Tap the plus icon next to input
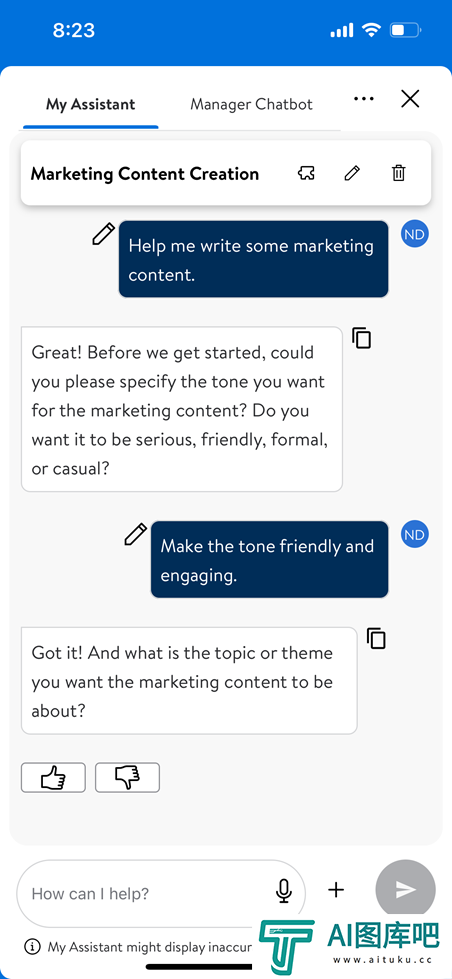452x979 pixels. 336,890
